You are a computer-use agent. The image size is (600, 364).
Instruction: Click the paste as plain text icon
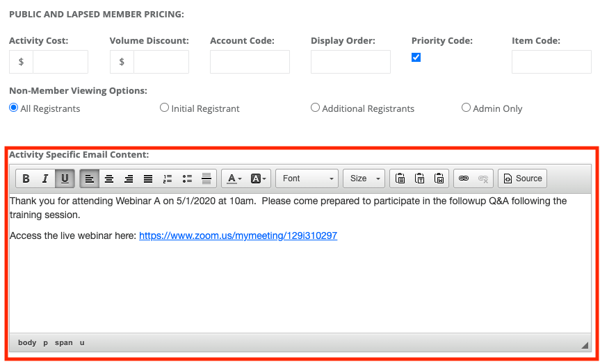420,179
